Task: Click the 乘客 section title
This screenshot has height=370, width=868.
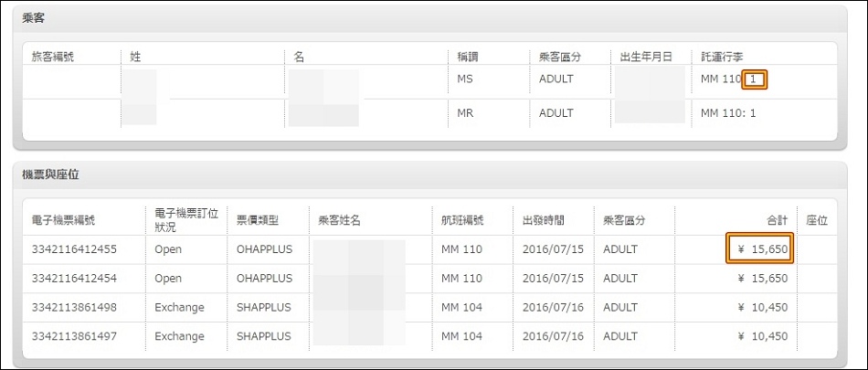Action: 33,19
